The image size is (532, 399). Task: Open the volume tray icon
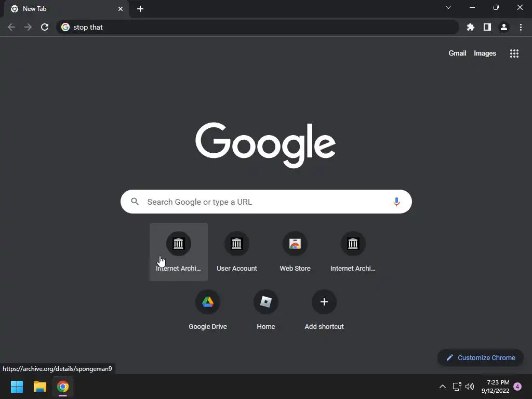tap(470, 387)
